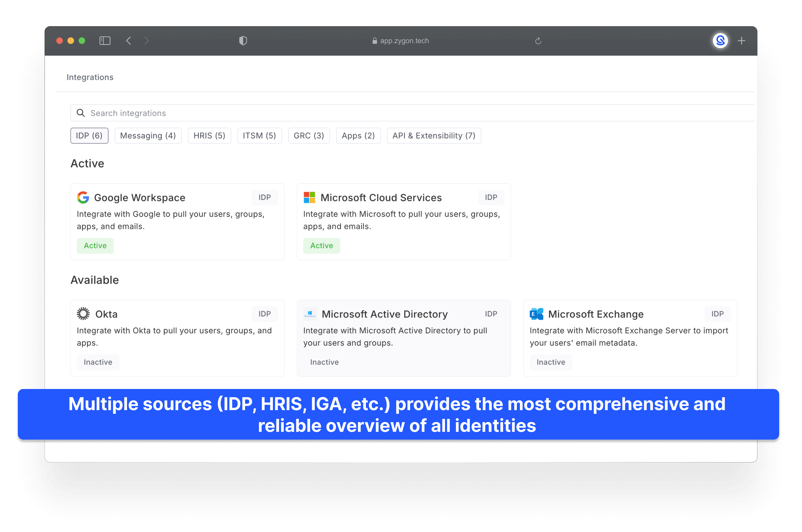Image resolution: width=802 pixels, height=532 pixels.
Task: Click the app.zygon.tech address bar
Action: (x=401, y=41)
